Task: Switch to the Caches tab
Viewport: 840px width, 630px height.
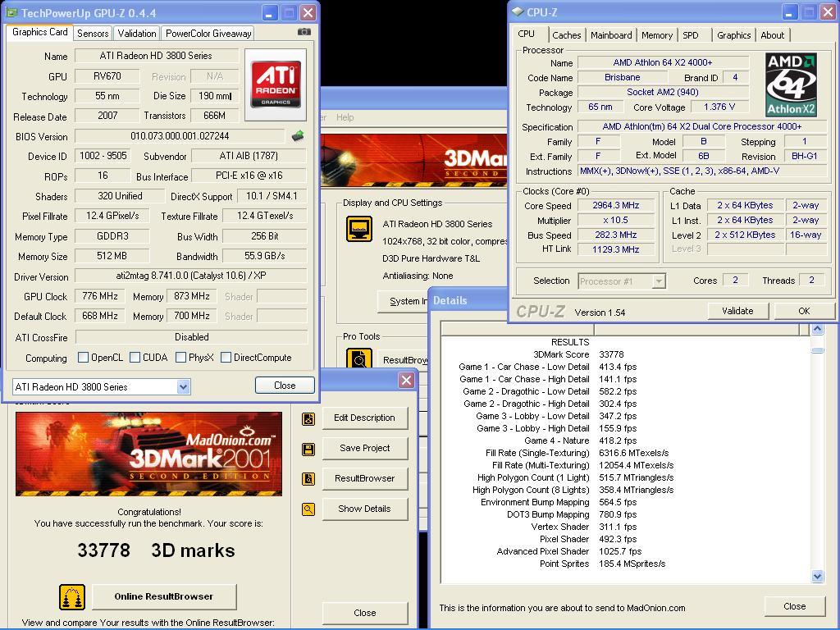Action: click(x=566, y=35)
